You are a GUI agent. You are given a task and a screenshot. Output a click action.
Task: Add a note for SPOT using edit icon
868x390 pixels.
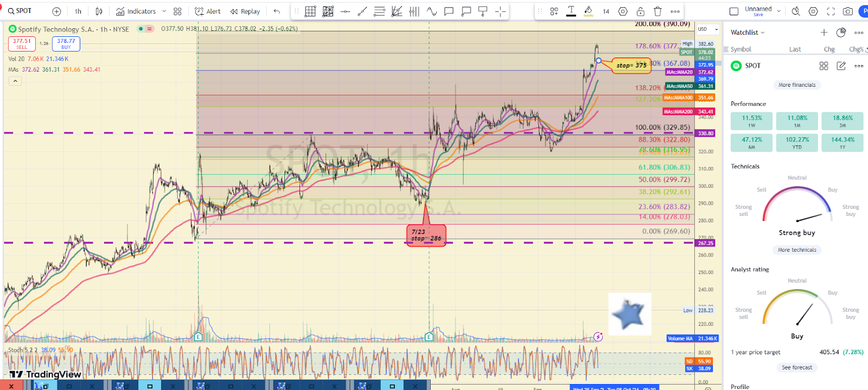click(841, 66)
